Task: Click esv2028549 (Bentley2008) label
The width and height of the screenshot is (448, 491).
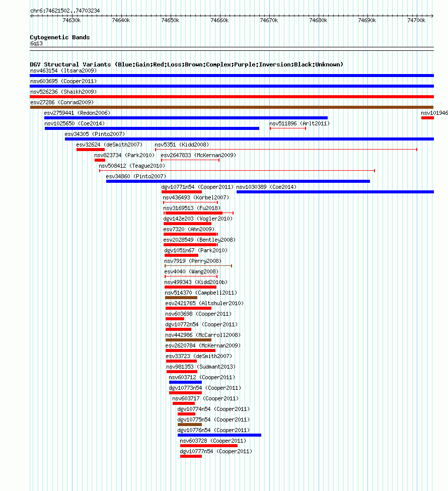Action: [199, 240]
